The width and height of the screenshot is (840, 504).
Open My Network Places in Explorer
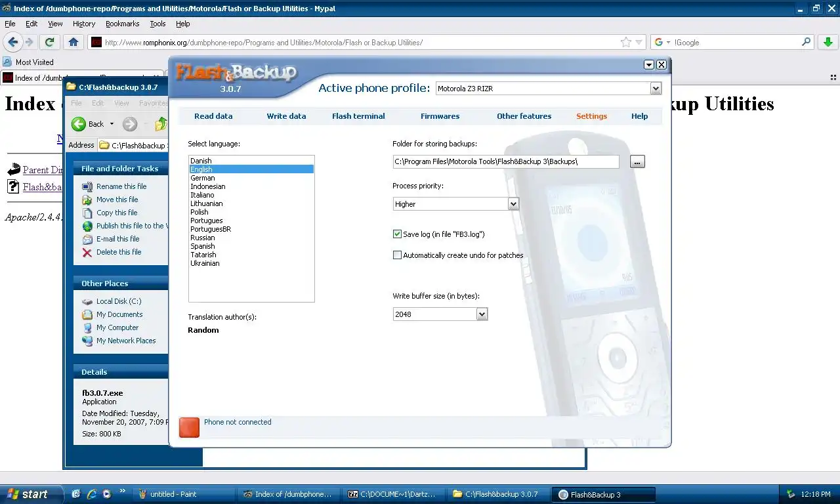(x=126, y=341)
